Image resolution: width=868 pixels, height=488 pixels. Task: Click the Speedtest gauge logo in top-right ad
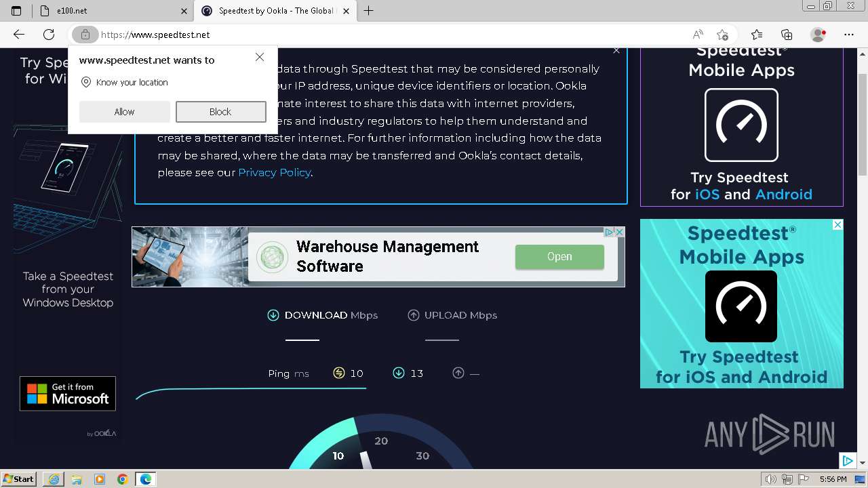(741, 125)
